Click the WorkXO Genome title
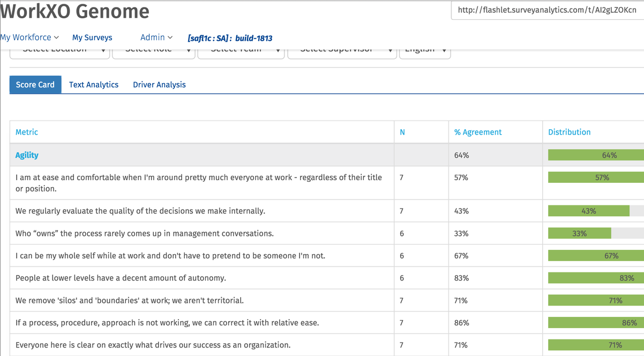Screen dimensions: 644x356 pyautogui.click(x=74, y=10)
